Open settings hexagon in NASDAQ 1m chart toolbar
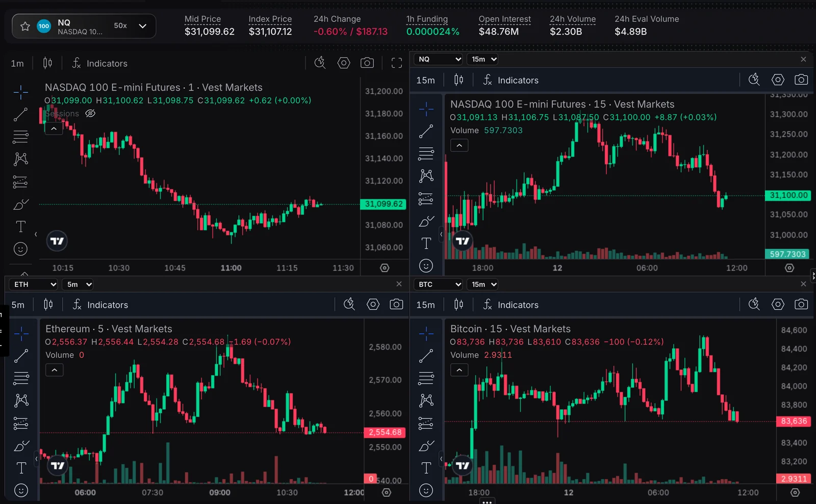The width and height of the screenshot is (816, 504). (x=344, y=63)
